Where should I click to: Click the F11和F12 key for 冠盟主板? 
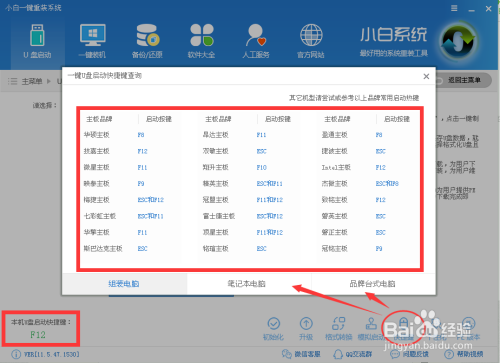270,200
